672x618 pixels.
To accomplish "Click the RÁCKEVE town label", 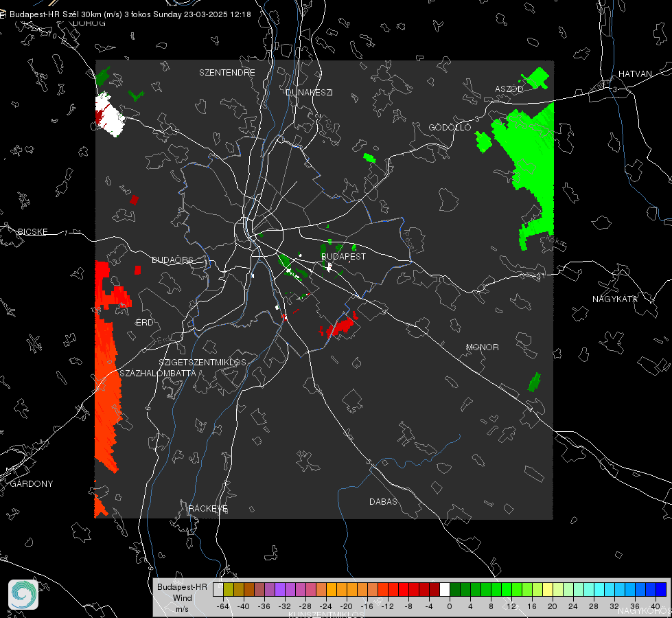I will click(208, 508).
